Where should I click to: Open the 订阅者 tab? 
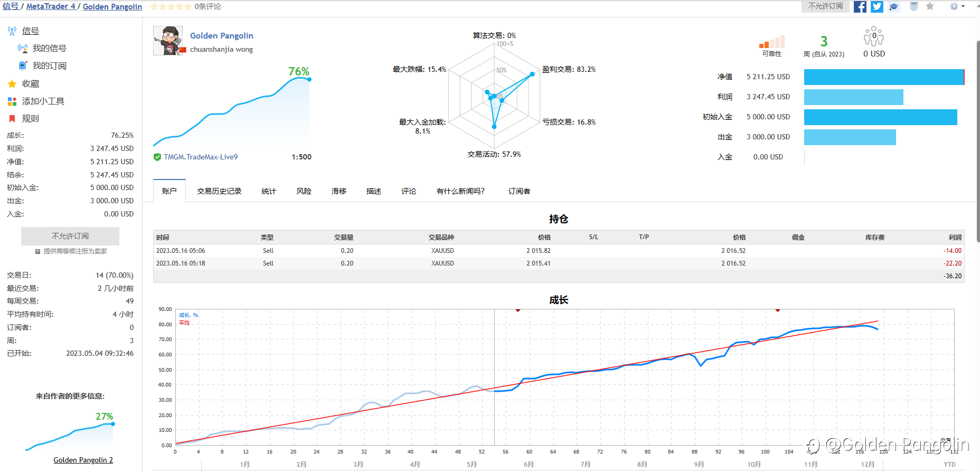click(520, 191)
